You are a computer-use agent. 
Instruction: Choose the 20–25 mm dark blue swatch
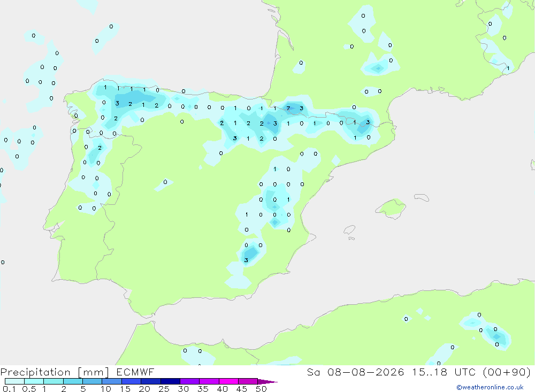coord(151,381)
